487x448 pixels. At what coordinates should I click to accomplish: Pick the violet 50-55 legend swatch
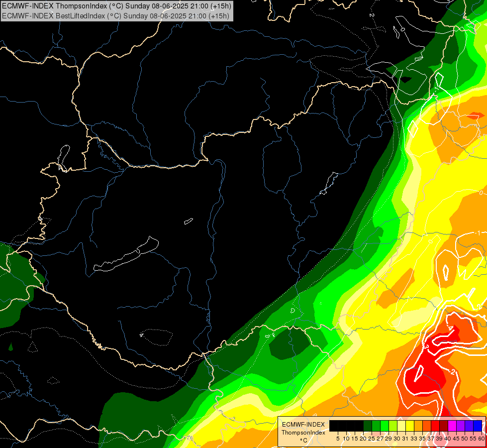[x=469, y=426]
